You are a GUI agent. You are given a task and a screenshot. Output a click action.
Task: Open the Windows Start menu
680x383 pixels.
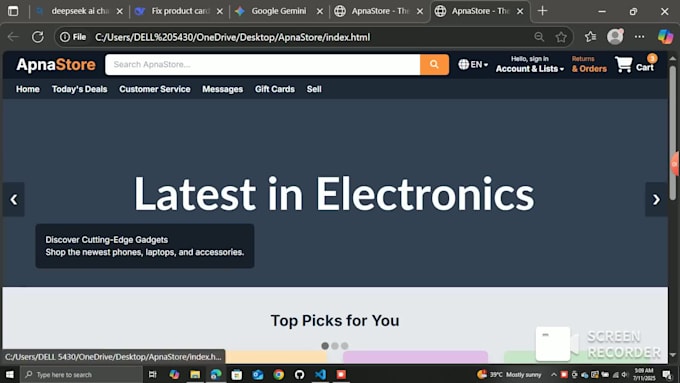[x=9, y=374]
